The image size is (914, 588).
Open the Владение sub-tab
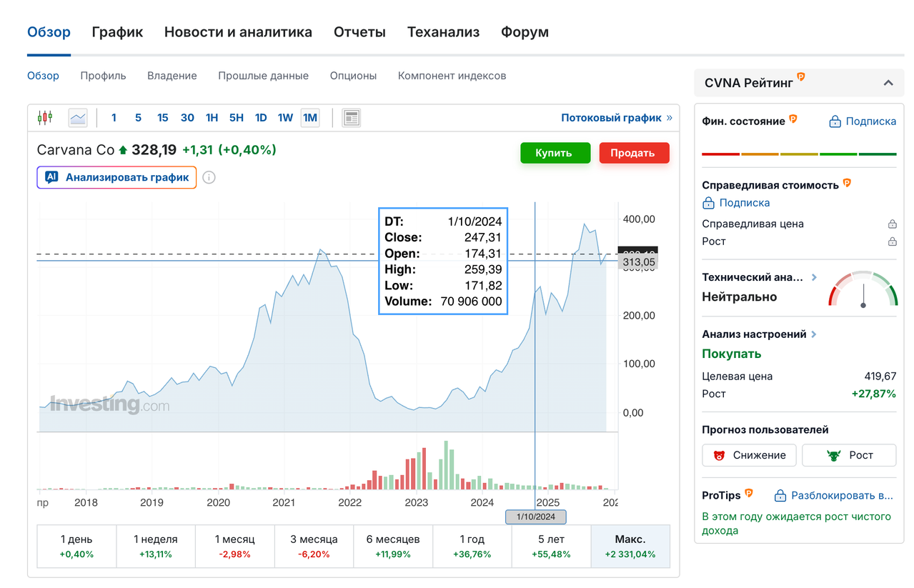(172, 76)
